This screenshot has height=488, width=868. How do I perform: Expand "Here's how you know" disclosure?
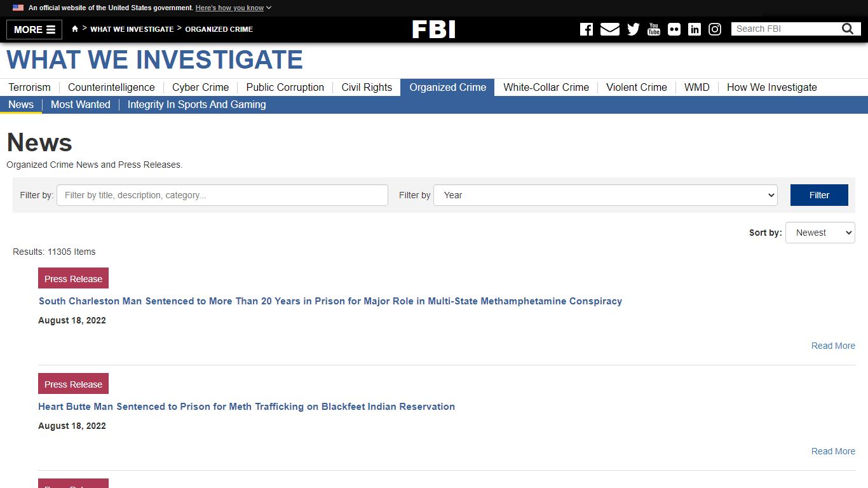[x=233, y=8]
